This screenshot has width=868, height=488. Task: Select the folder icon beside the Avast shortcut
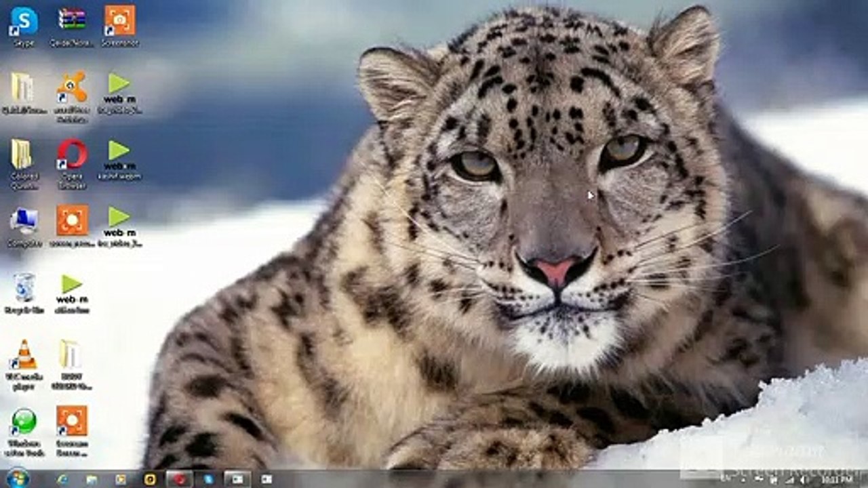(24, 93)
